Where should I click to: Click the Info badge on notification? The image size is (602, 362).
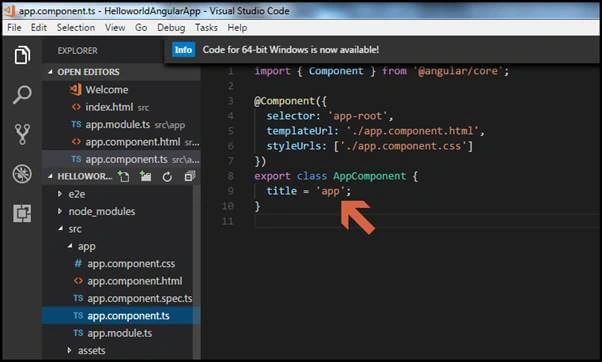pyautogui.click(x=183, y=50)
